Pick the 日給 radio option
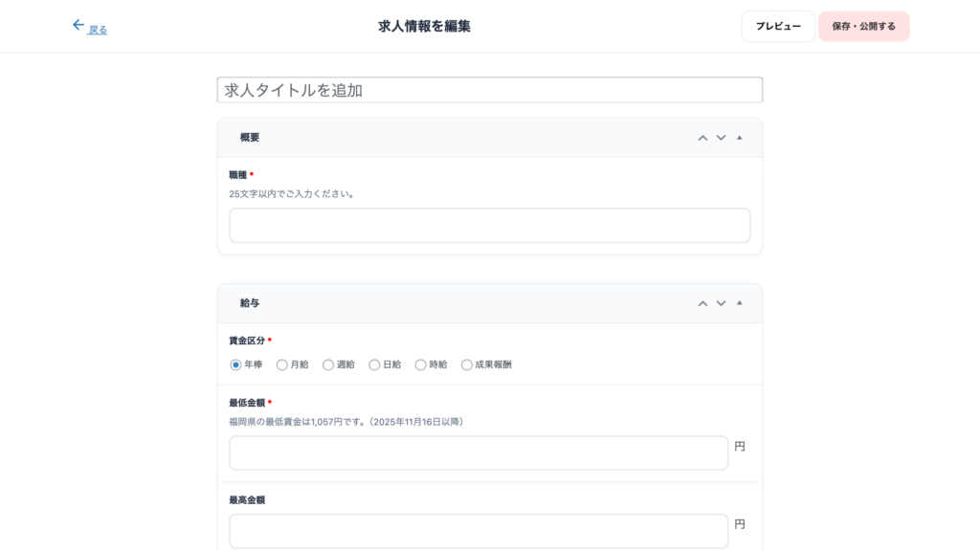The height and width of the screenshot is (551, 980). [374, 364]
